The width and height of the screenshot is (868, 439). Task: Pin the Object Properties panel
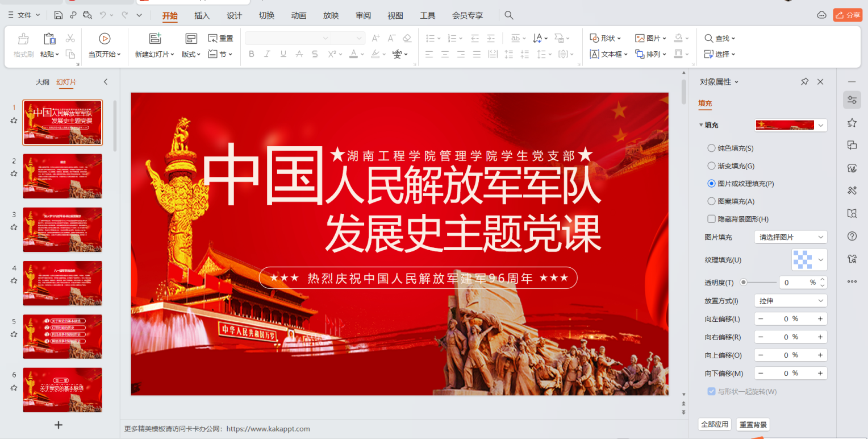[804, 82]
